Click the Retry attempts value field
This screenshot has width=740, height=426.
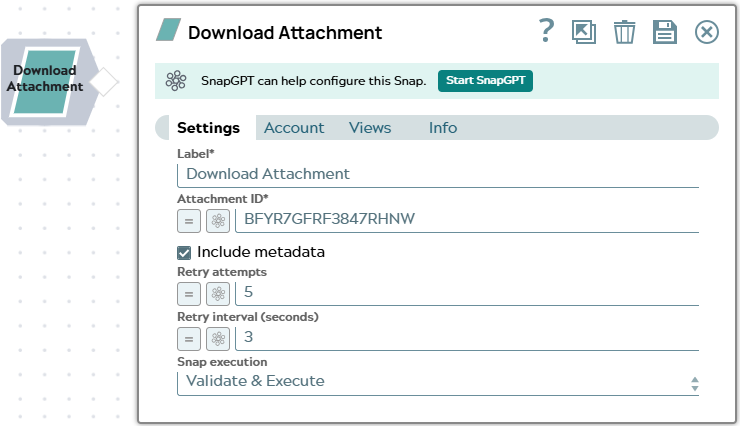[x=467, y=293]
